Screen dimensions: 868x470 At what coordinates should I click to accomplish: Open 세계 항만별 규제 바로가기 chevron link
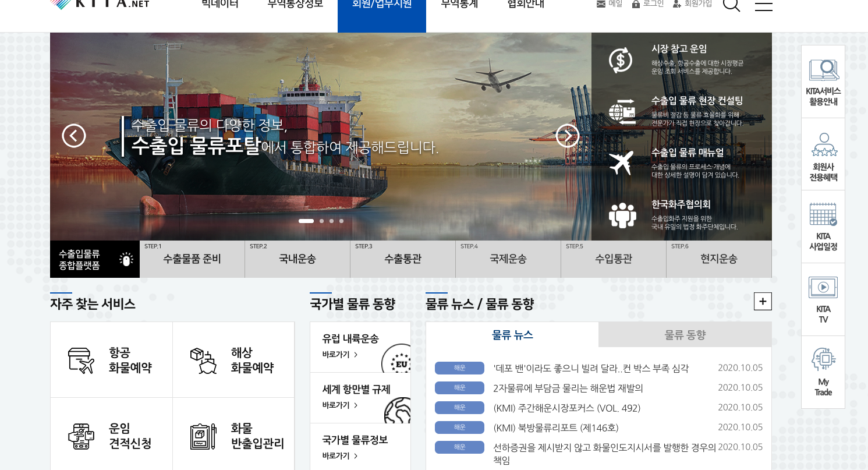point(340,405)
